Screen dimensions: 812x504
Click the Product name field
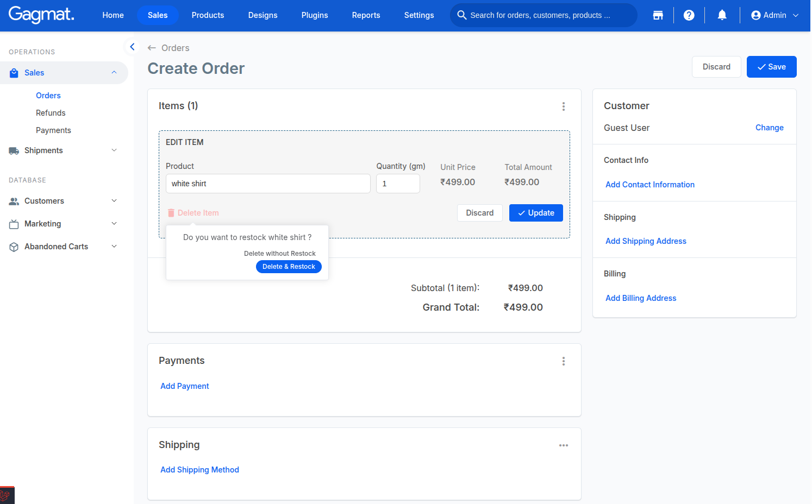268,184
